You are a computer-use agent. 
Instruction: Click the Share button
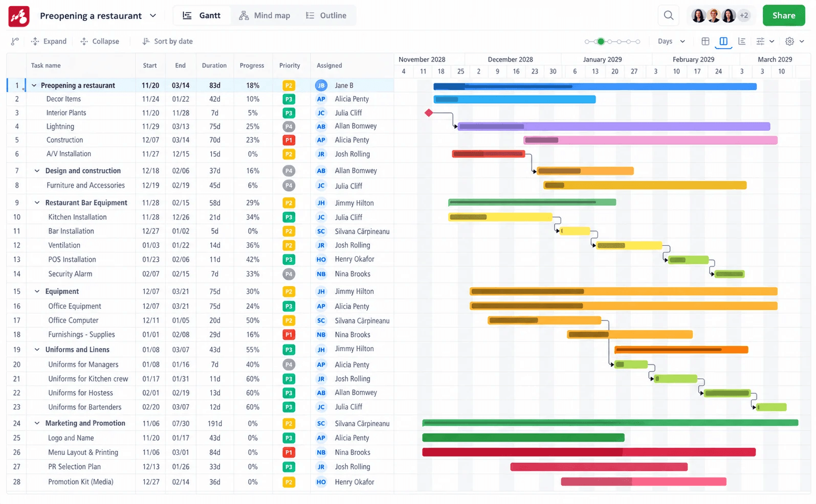tap(784, 15)
